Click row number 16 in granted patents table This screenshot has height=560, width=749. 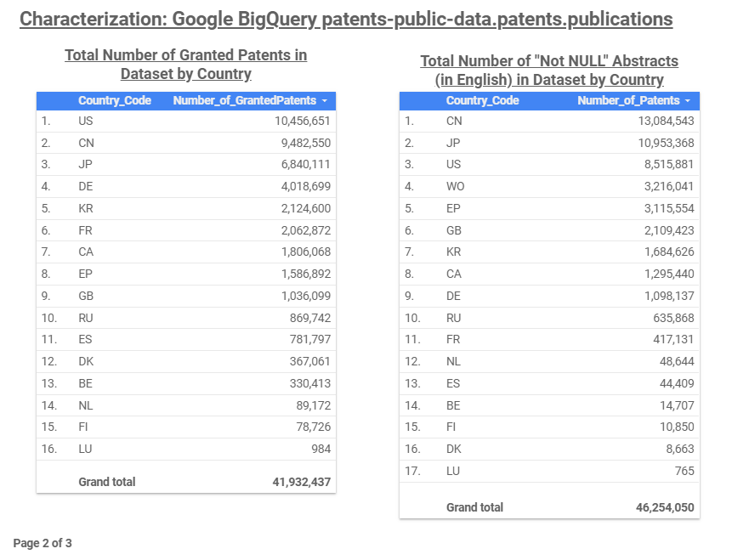49,449
